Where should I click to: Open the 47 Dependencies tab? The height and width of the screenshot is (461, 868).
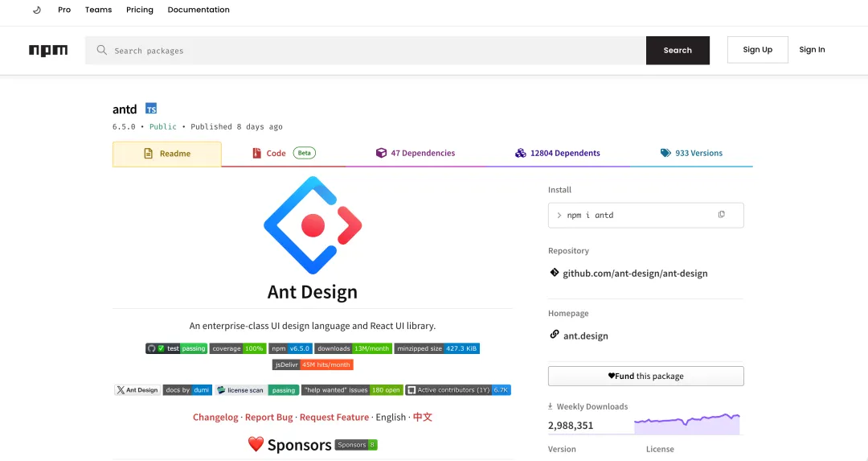tap(416, 154)
